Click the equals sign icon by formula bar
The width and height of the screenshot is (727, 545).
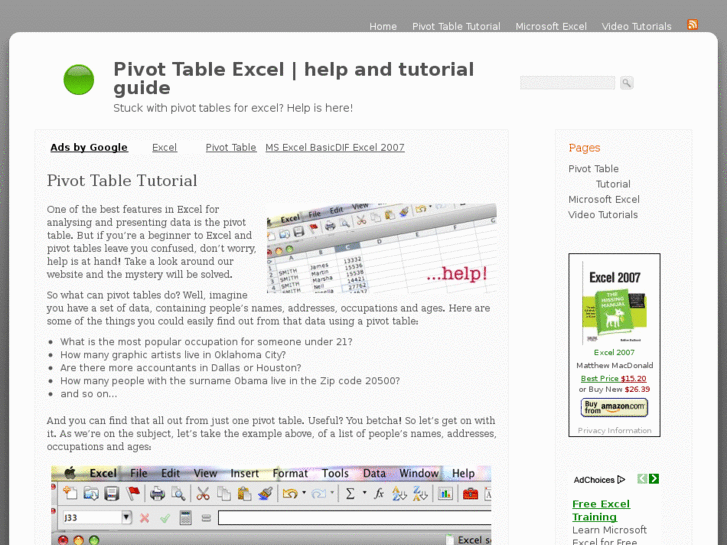click(206, 518)
